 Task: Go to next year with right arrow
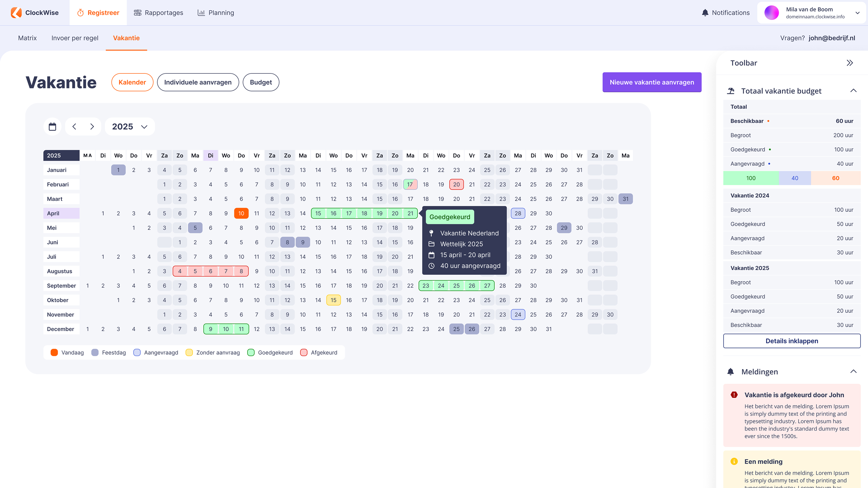pyautogui.click(x=92, y=127)
